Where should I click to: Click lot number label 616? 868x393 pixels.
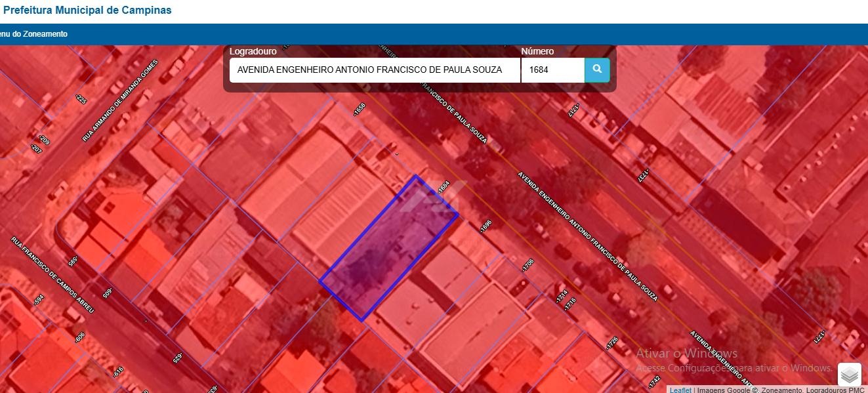point(118,372)
